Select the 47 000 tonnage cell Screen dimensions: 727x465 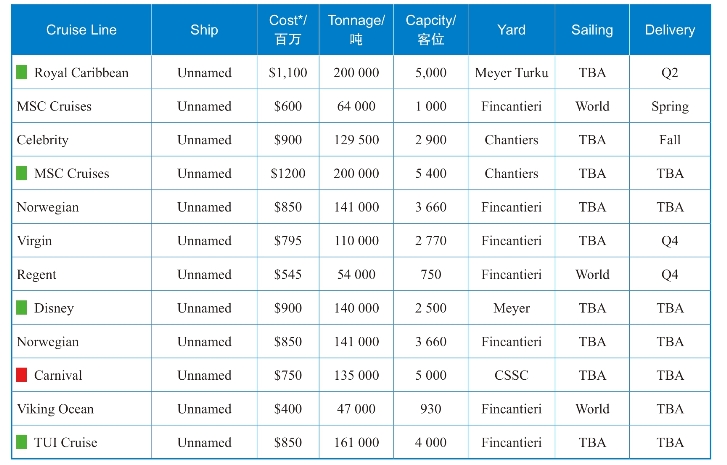tap(355, 409)
